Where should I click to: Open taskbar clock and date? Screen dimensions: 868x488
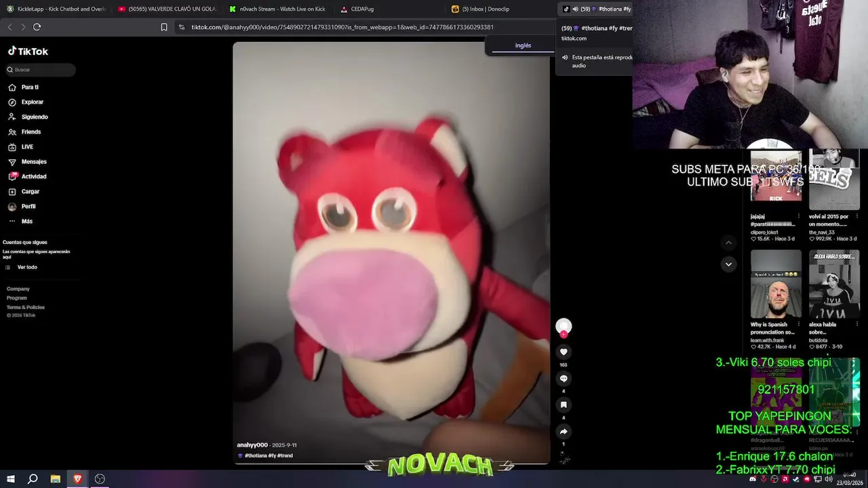pos(850,479)
